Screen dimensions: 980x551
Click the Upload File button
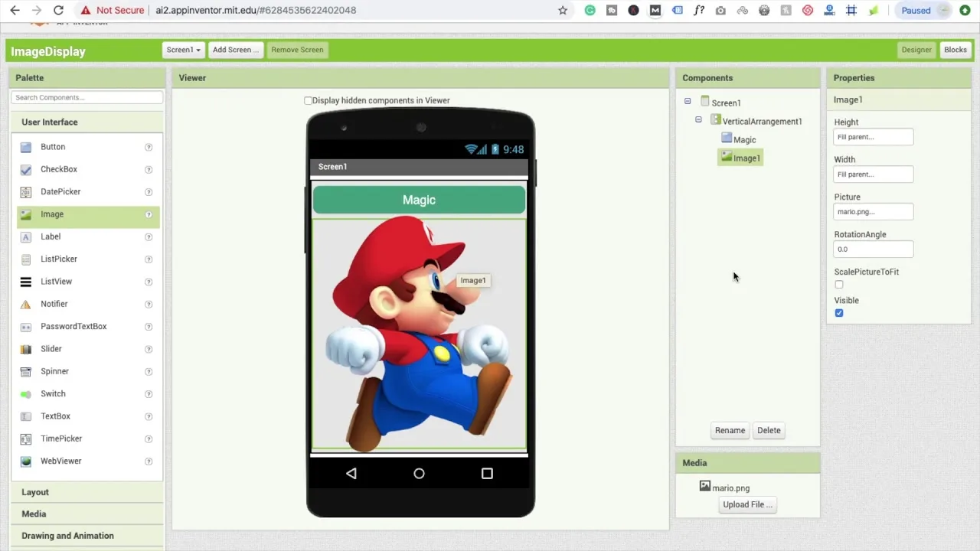tap(747, 504)
